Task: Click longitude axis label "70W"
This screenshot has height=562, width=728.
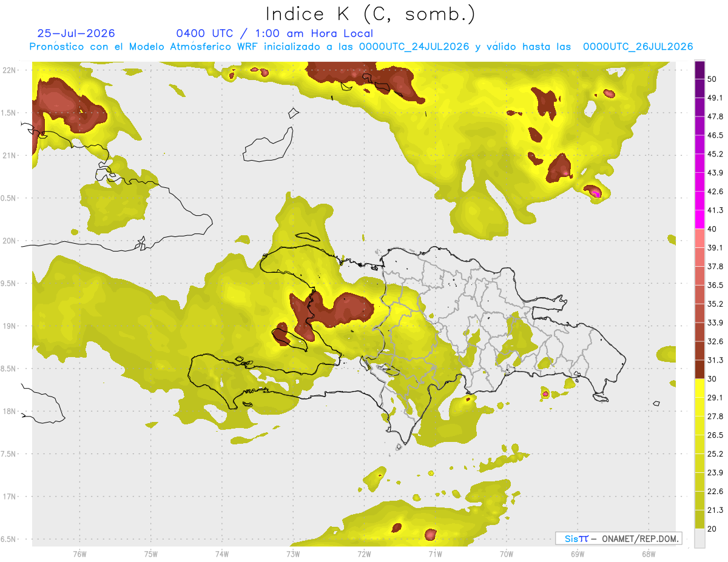Action: pyautogui.click(x=506, y=554)
